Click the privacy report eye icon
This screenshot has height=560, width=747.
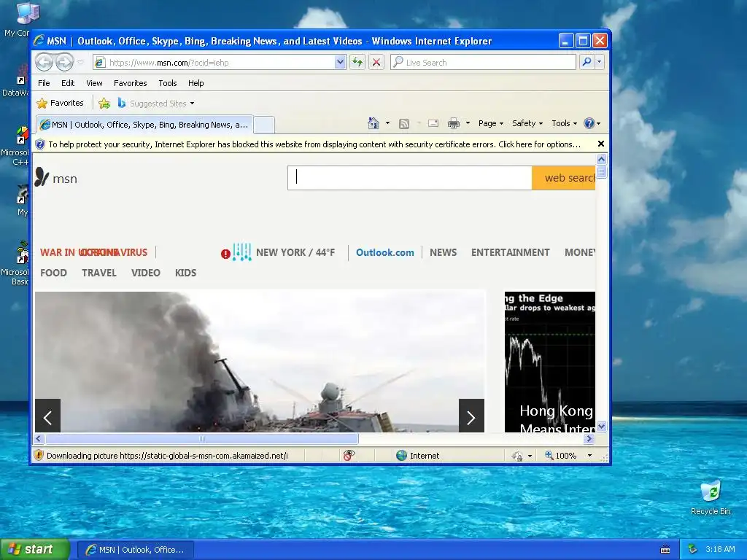349,455
